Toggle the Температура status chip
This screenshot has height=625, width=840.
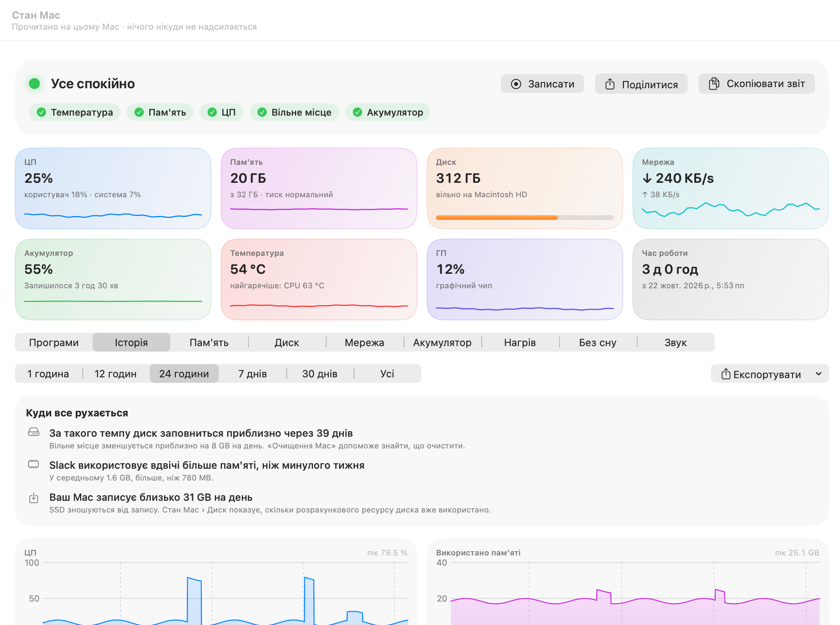coord(75,112)
